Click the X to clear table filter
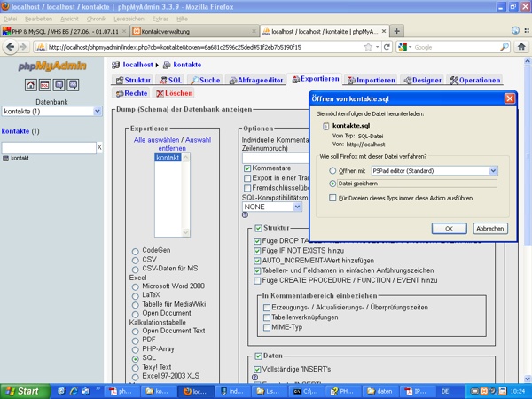This screenshot has height=399, width=532. point(98,147)
